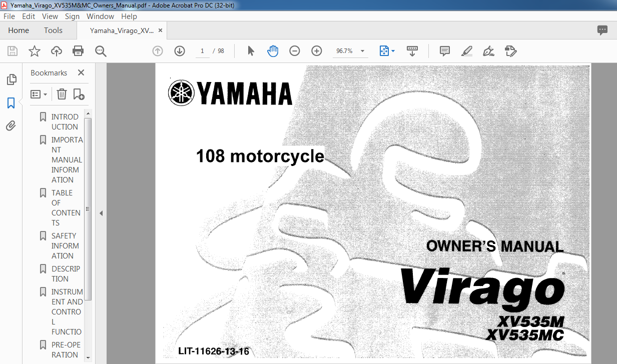Open the Window menu
The width and height of the screenshot is (617, 364).
tap(100, 16)
